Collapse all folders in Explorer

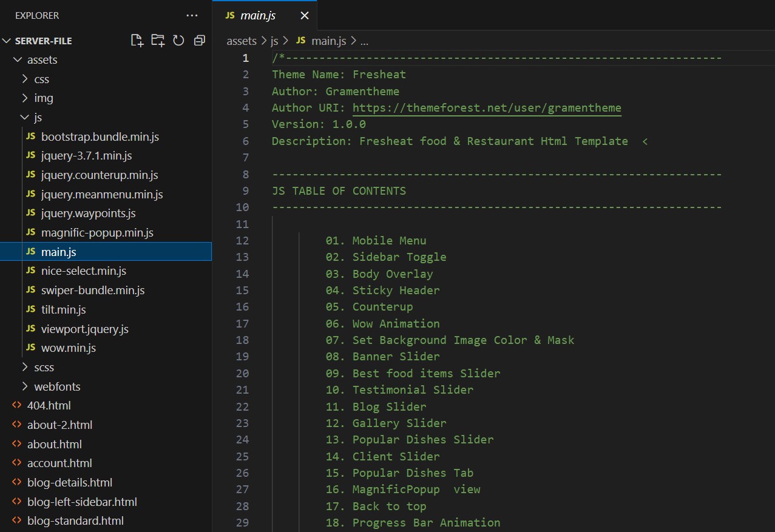point(199,41)
